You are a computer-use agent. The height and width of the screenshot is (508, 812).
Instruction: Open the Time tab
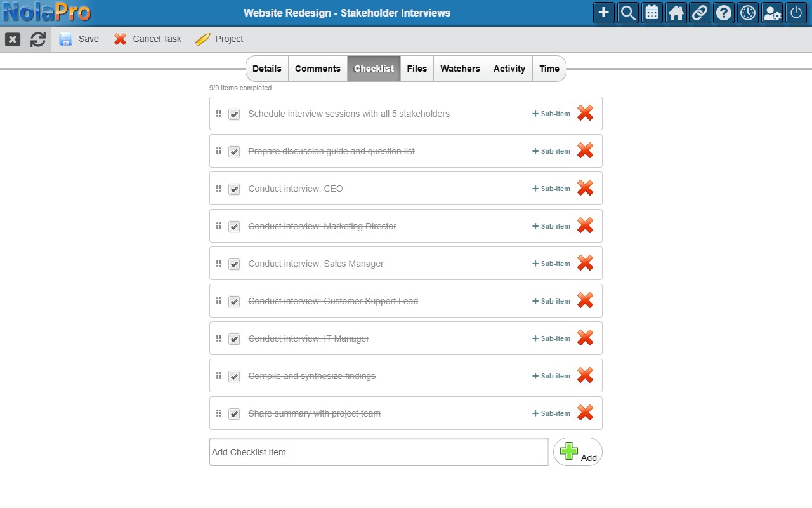[x=549, y=69]
